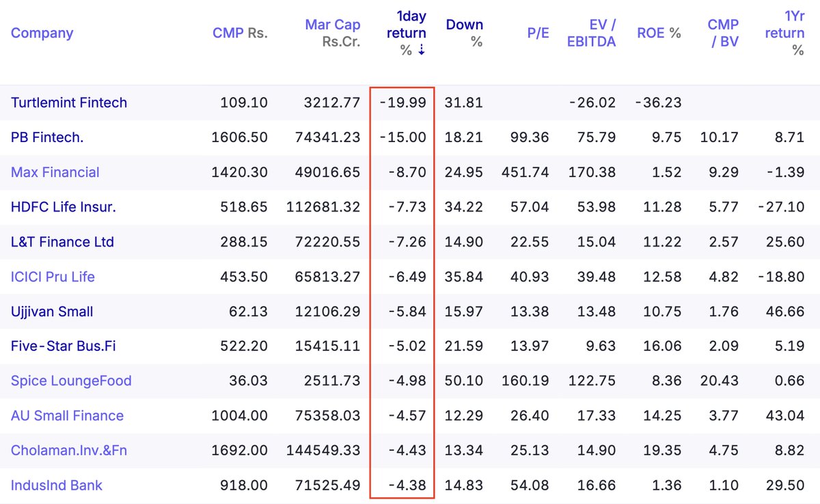
Task: Click PB Fintech market cap 74341.23
Action: pos(329,137)
